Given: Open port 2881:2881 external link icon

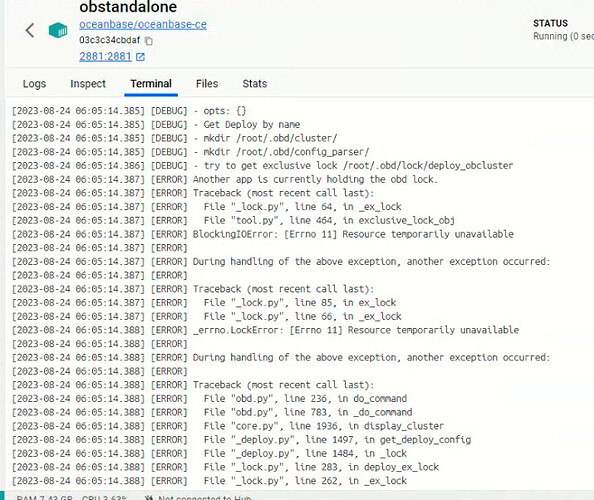Looking at the screenshot, I should pos(140,57).
